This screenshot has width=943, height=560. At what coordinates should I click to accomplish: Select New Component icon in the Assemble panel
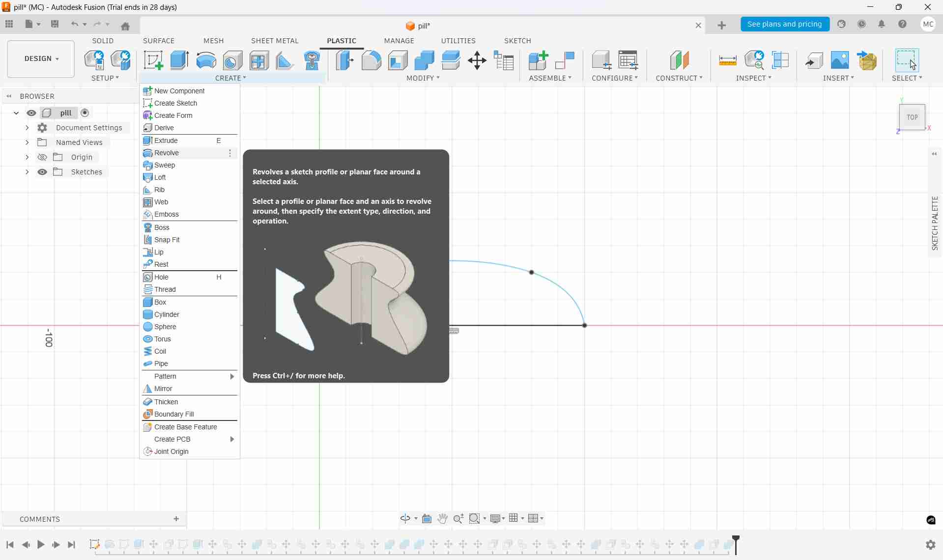pyautogui.click(x=538, y=60)
